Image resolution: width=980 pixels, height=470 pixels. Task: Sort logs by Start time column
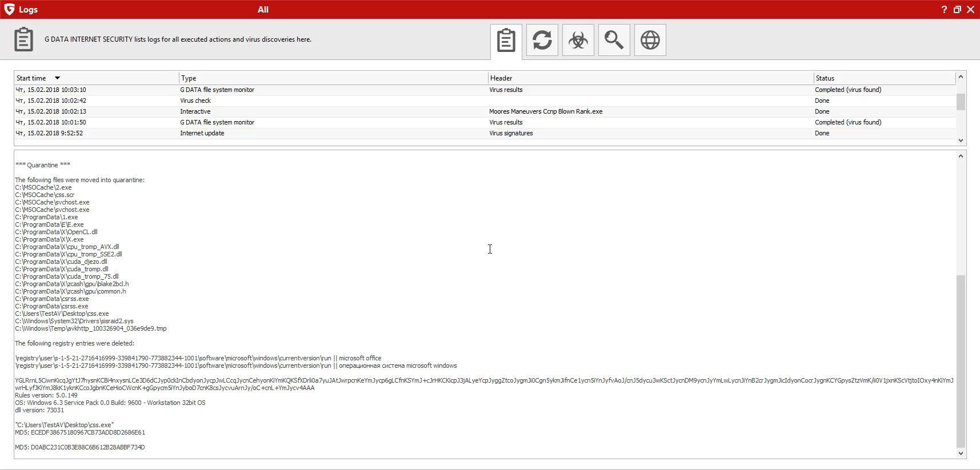[x=97, y=78]
